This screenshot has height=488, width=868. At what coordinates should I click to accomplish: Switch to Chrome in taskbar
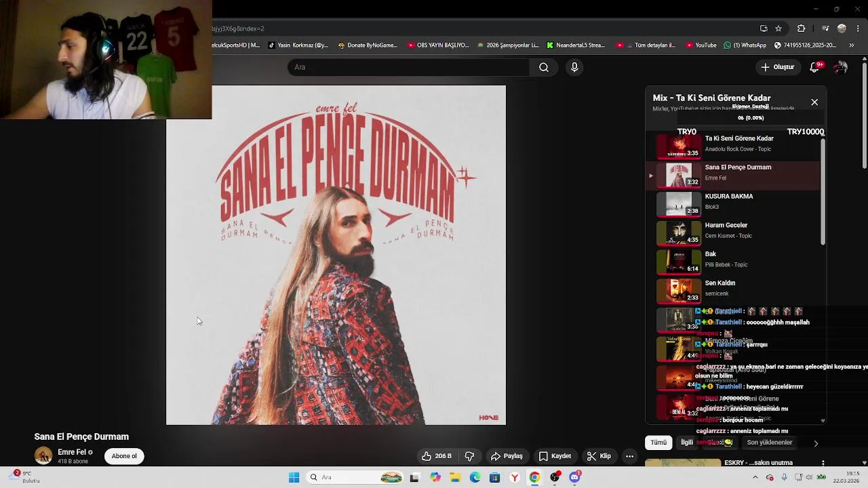click(x=534, y=478)
